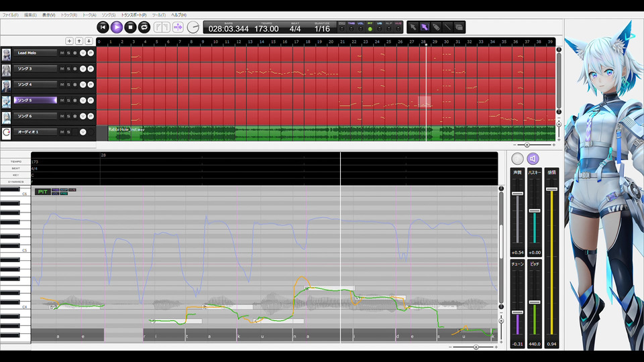Select the オーディオ 1 track name
This screenshot has height=362, width=644.
36,132
